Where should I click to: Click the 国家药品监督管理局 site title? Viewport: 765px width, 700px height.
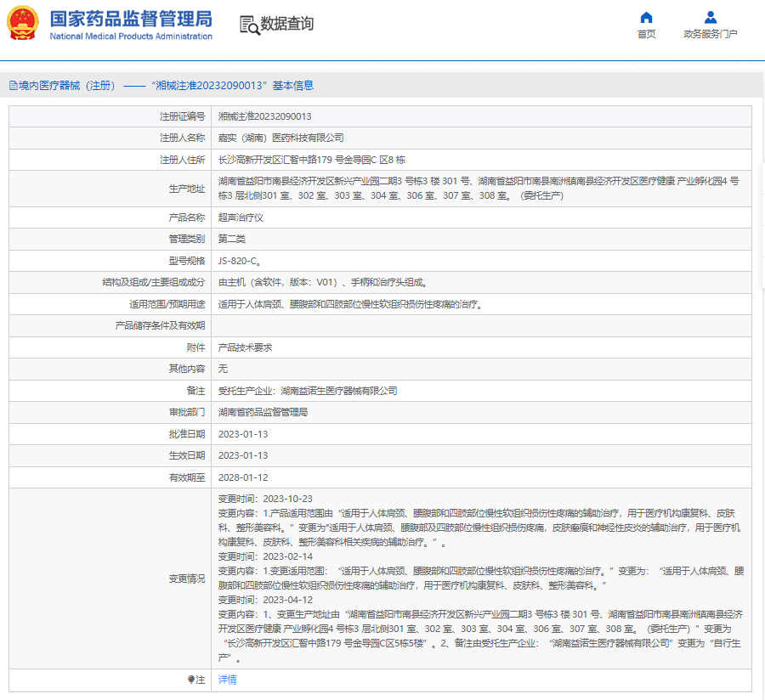(x=131, y=19)
